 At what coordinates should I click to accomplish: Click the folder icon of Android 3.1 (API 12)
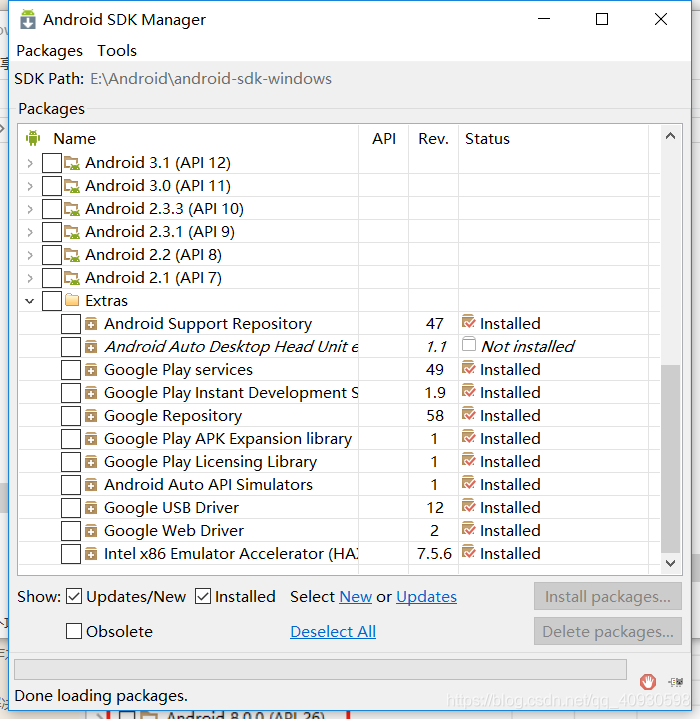(x=72, y=163)
